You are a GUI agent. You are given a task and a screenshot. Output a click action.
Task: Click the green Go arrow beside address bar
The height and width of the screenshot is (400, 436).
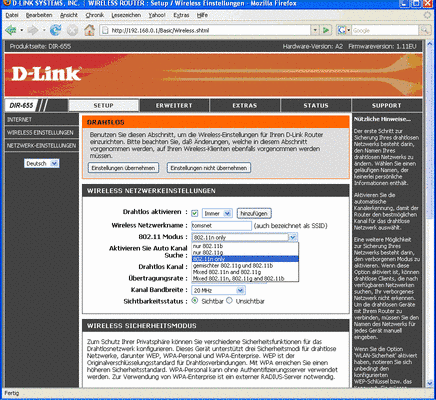pyautogui.click(x=326, y=30)
